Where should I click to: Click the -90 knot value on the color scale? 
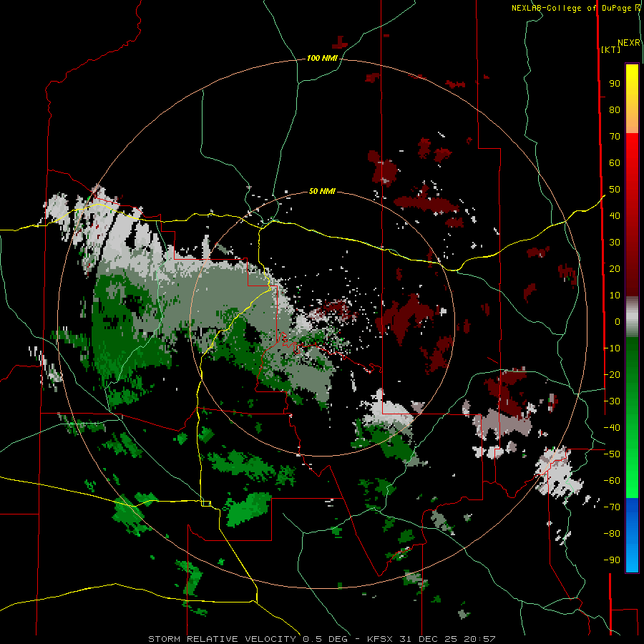pos(612,560)
